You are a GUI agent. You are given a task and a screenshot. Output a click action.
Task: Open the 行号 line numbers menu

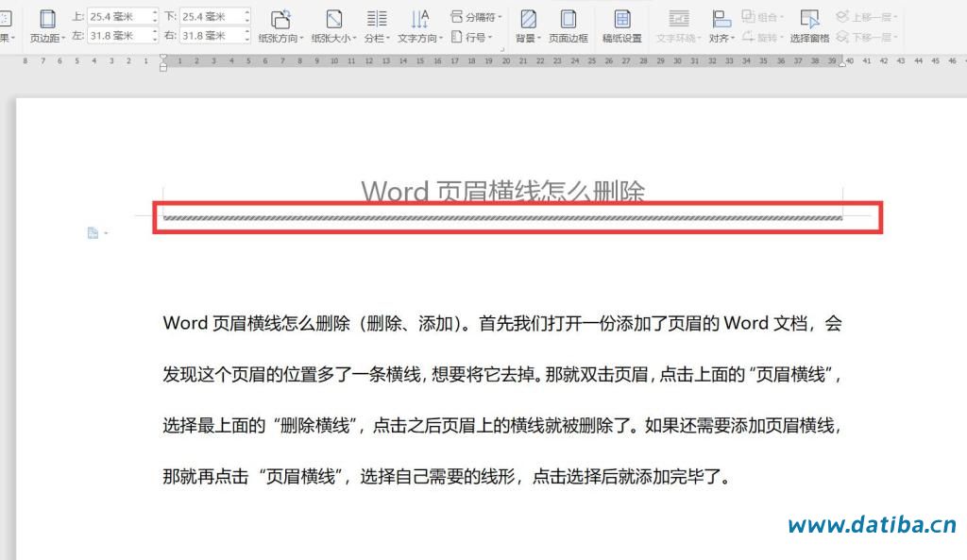(x=472, y=37)
